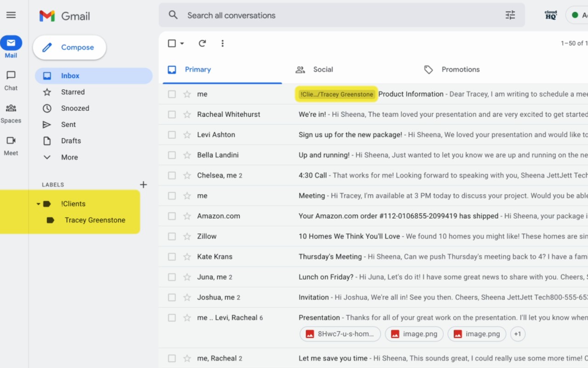Screen dimensions: 588x368
Task: Show search options filter icon
Action: pos(510,15)
